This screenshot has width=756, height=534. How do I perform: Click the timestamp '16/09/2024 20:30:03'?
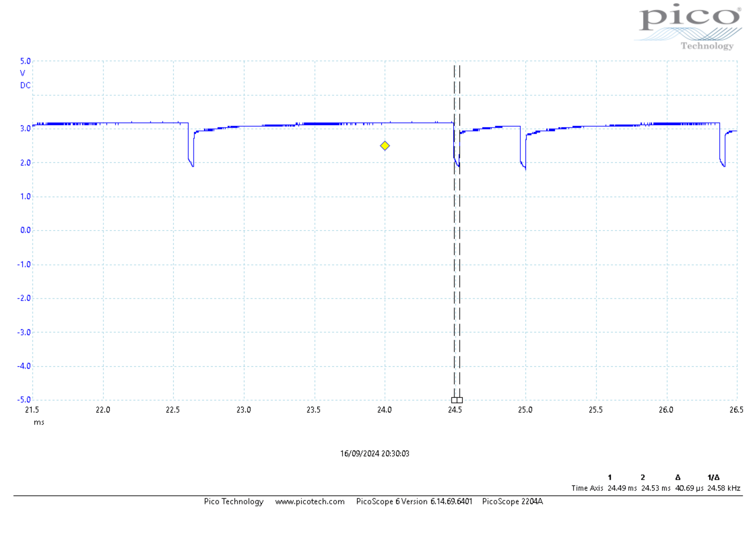(x=375, y=454)
